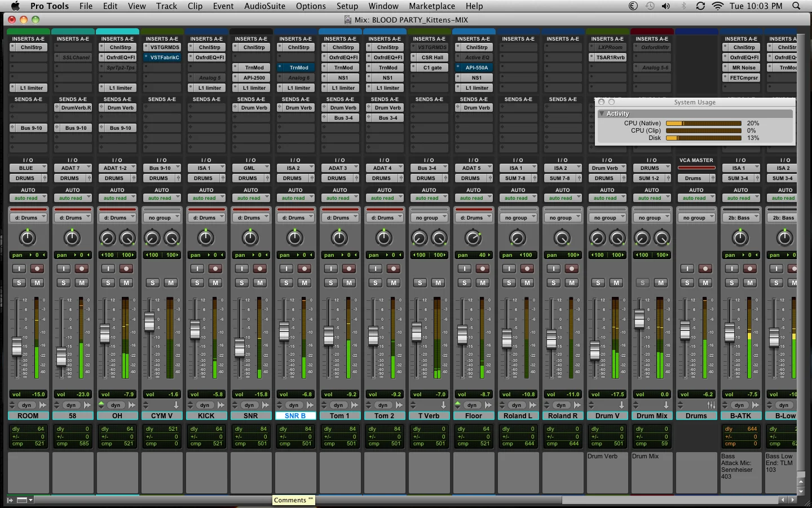The width and height of the screenshot is (812, 508).
Task: Click the pan knob on B-ATK track
Action: (740, 238)
